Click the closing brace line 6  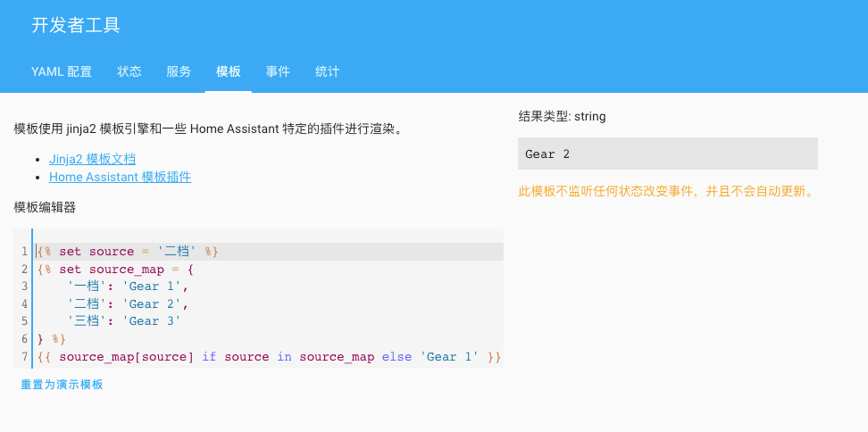pos(51,339)
